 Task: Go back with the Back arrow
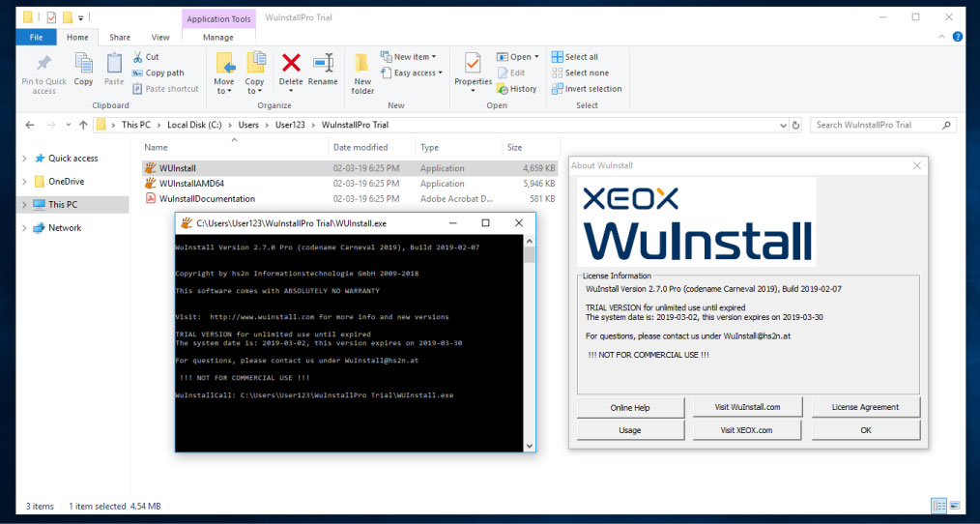click(x=29, y=125)
